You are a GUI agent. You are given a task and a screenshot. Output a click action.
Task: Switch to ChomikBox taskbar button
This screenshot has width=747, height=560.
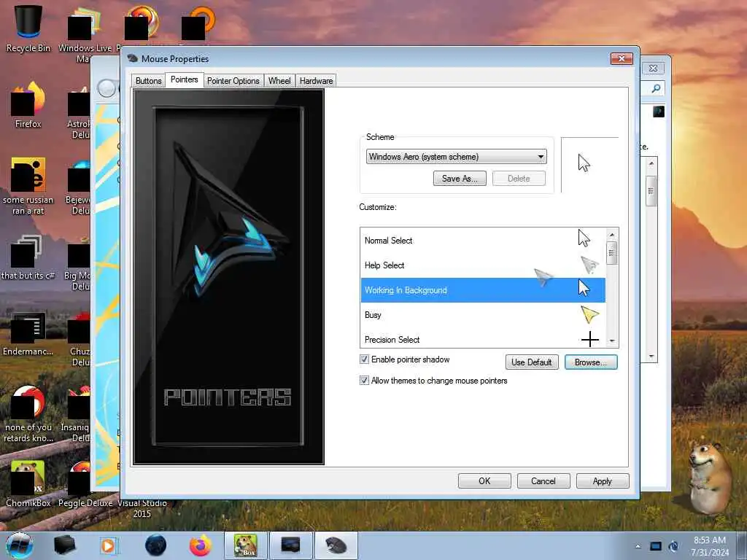pos(246,545)
